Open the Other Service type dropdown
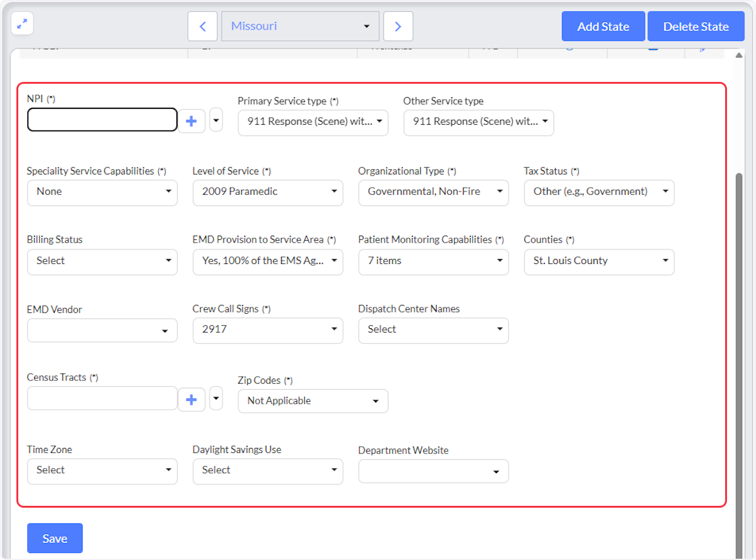The width and height of the screenshot is (756, 560). 479,122
